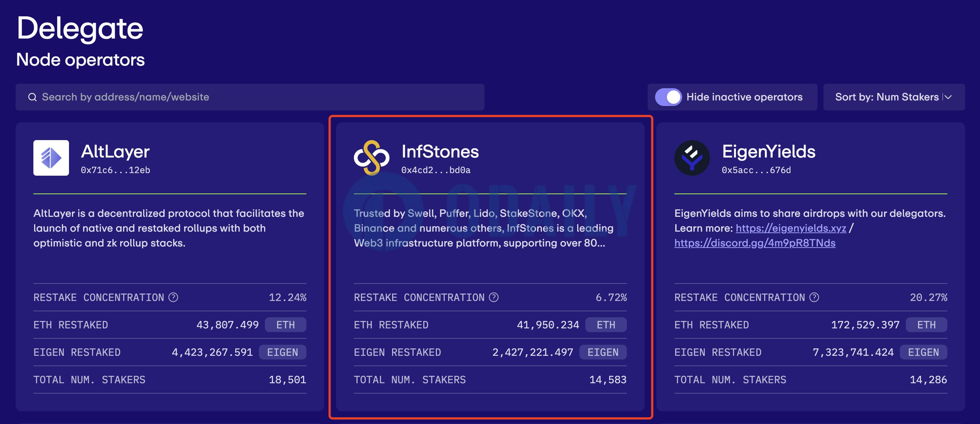Screen dimensions: 980x424
Task: Click 14,583 total stakers value
Action: point(608,380)
